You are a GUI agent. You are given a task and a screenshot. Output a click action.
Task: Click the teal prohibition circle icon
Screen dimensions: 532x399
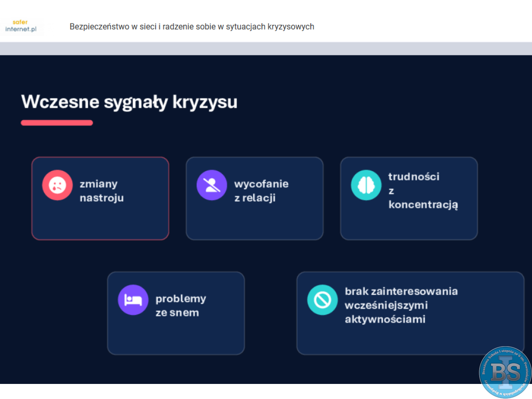coord(322,300)
